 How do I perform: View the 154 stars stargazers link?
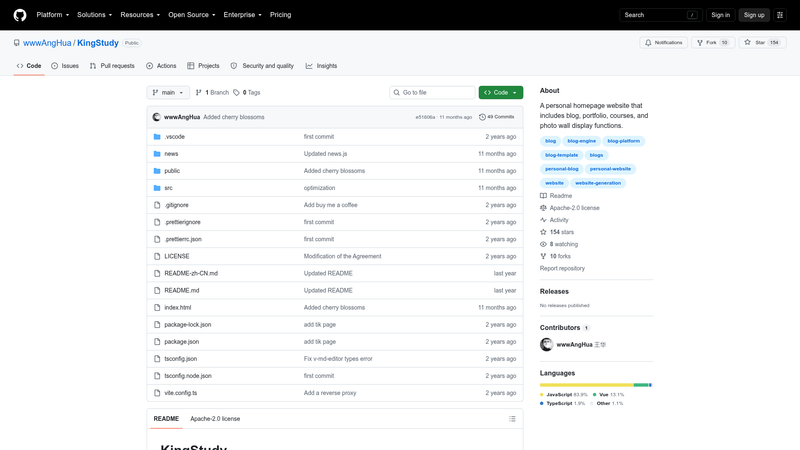click(557, 232)
